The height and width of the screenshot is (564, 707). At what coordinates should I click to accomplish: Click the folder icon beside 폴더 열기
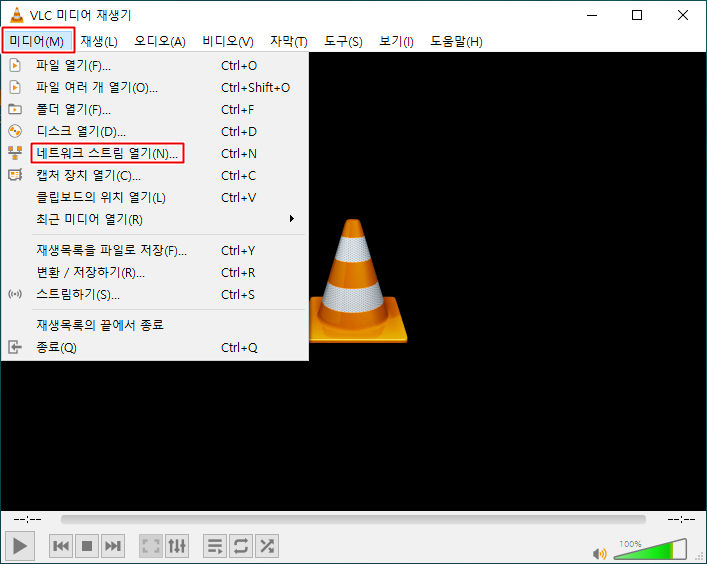click(x=15, y=110)
